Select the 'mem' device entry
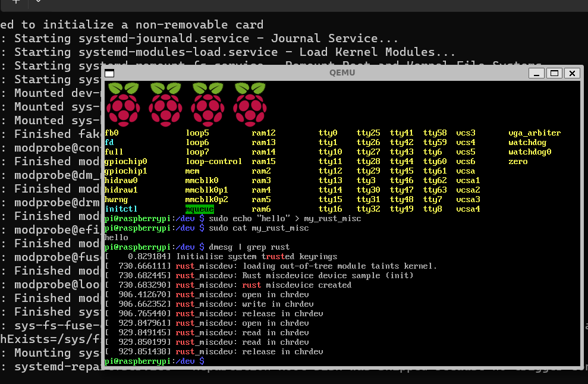Viewport: 588px width, 384px height. coord(193,171)
